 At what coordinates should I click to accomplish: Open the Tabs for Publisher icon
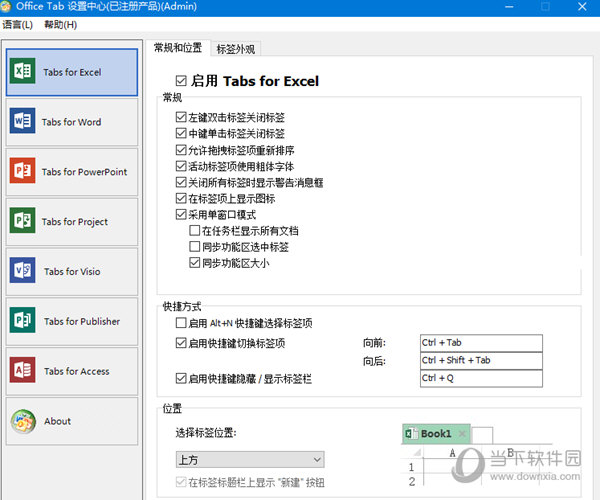tap(22, 322)
